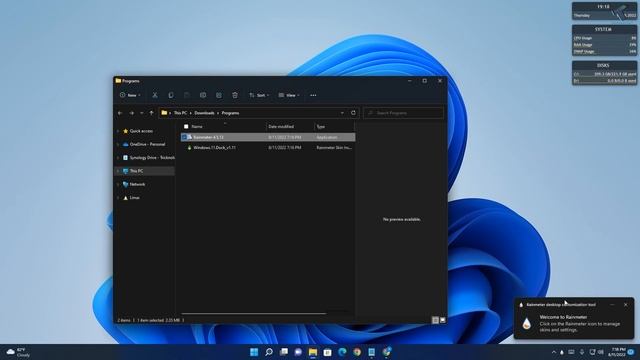This screenshot has width=640, height=360.
Task: Show hidden icons chevron in system tray
Action: tap(553, 352)
